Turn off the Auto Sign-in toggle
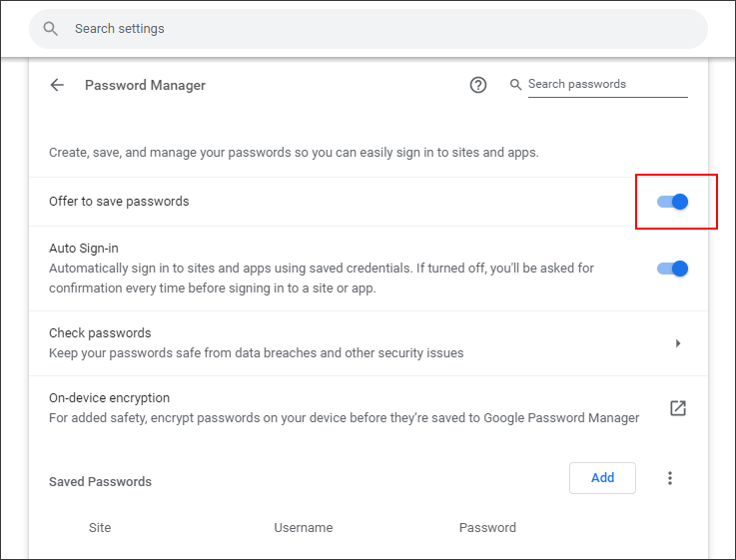This screenshot has width=736, height=560. pyautogui.click(x=672, y=269)
